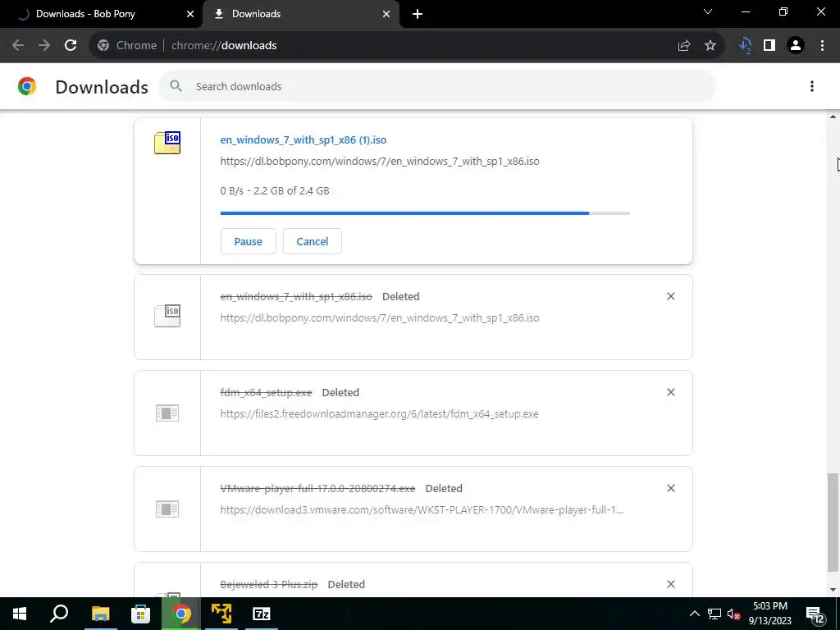Image resolution: width=840 pixels, height=630 pixels.
Task: Open the freedownloadmanager.org source URL
Action: (379, 413)
